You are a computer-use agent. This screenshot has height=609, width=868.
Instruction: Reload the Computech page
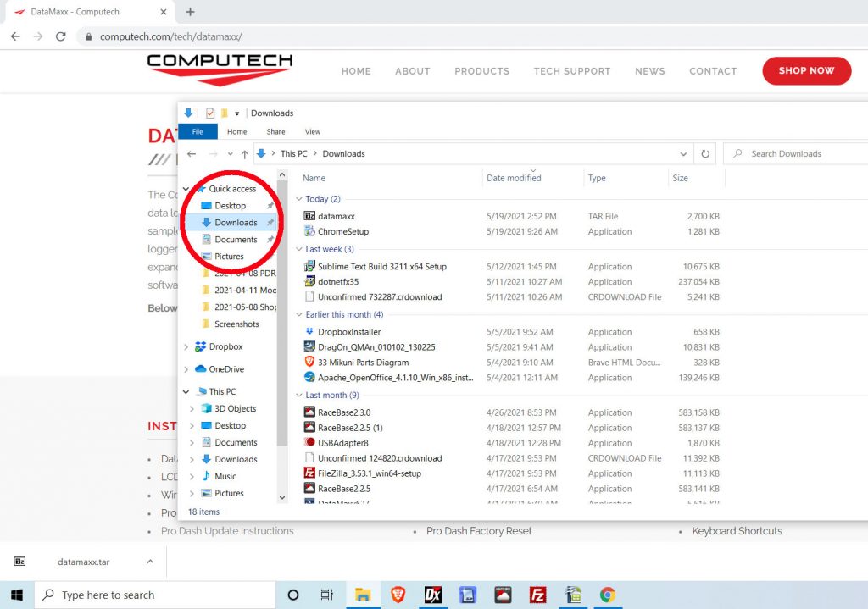(61, 36)
